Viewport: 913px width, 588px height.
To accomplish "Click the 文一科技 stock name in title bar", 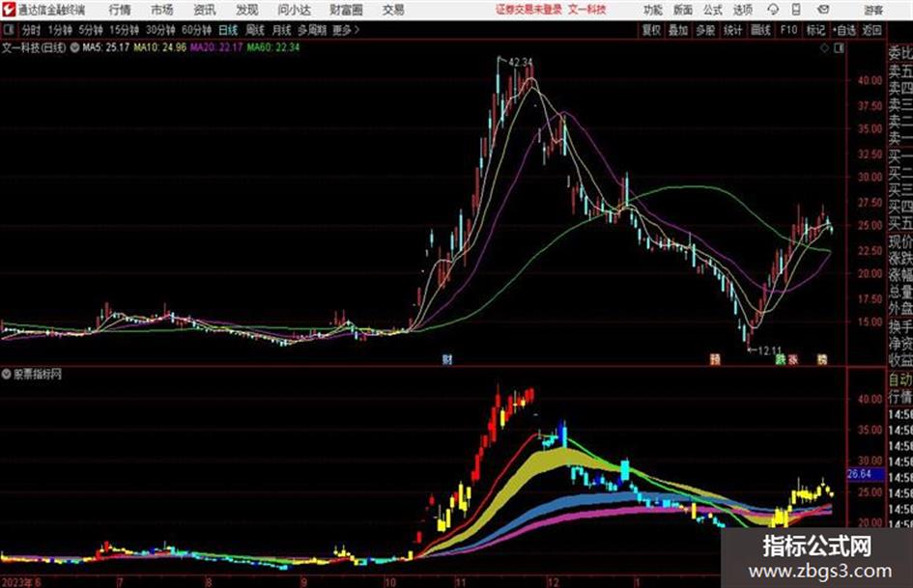I will (587, 10).
